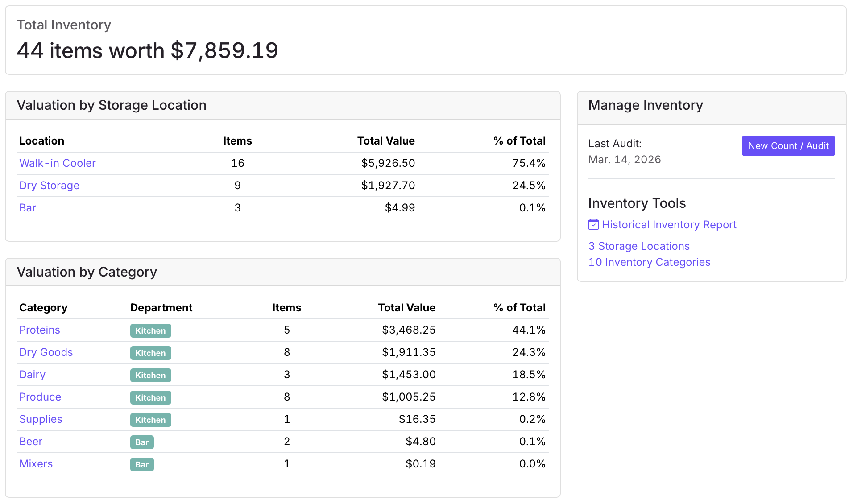Click the $1,911.35 Dry Goods value
The height and width of the screenshot is (504, 853).
[409, 352]
